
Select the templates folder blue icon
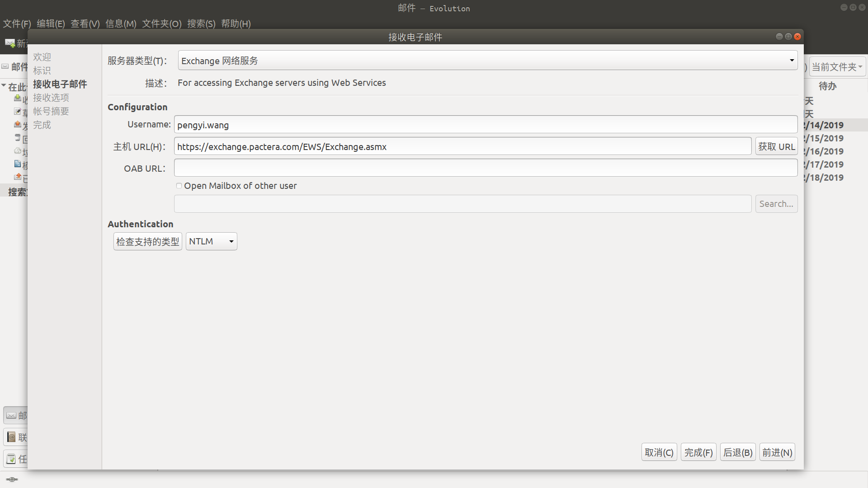[x=18, y=164]
